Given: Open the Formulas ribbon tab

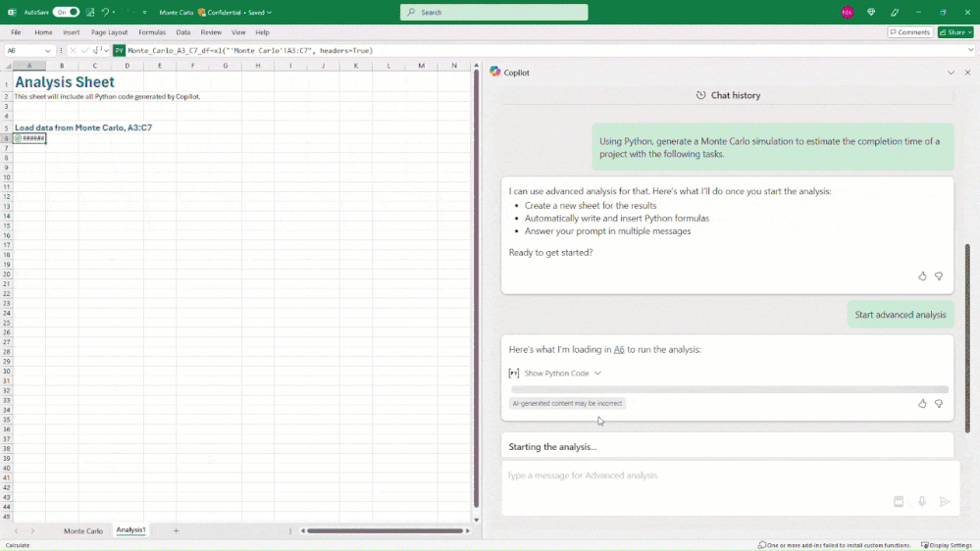Looking at the screenshot, I should (x=152, y=31).
